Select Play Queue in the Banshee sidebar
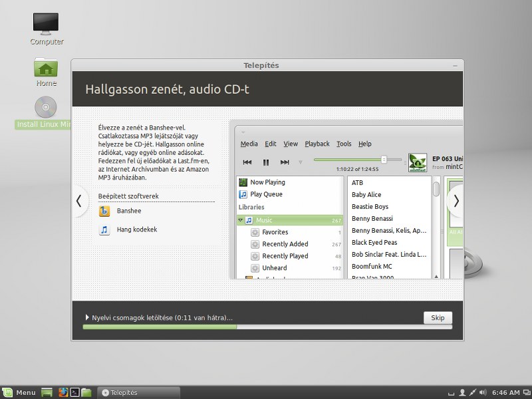This screenshot has height=399, width=532. (291, 194)
